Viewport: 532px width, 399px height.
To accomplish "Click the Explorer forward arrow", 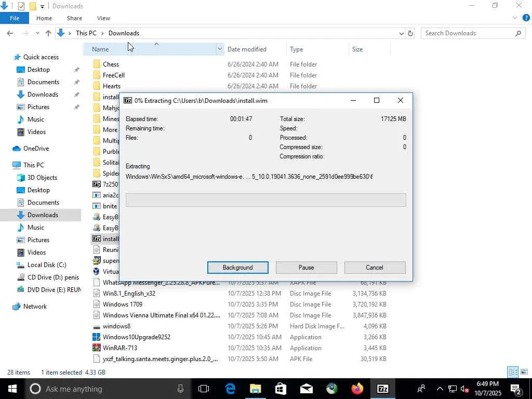I will tap(25, 33).
